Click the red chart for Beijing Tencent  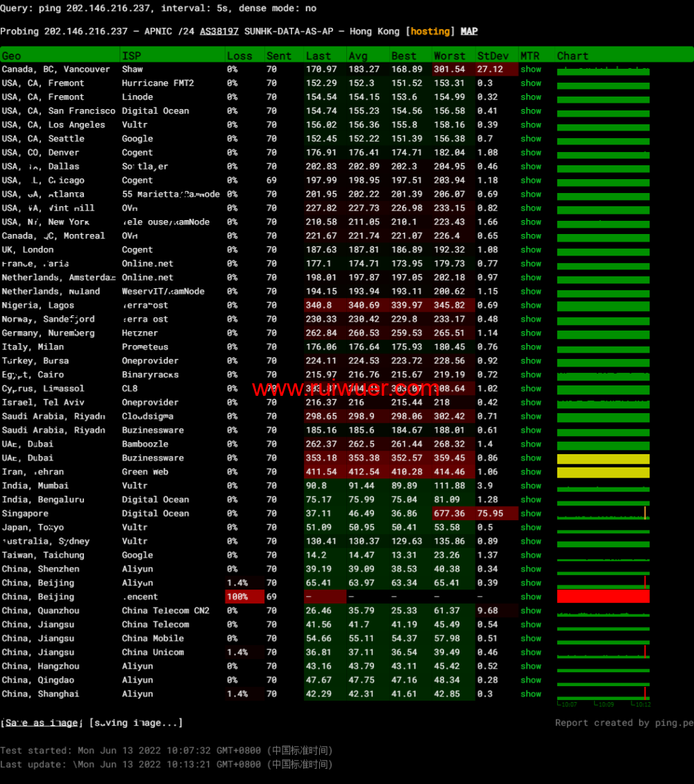pyautogui.click(x=603, y=597)
